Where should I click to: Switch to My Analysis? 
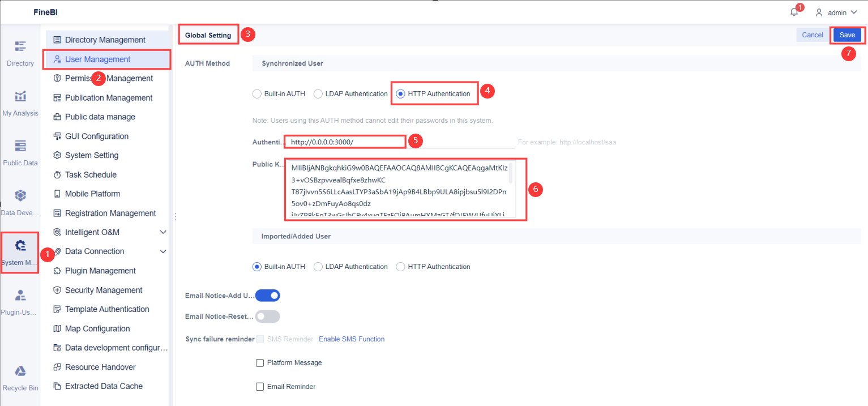(x=20, y=104)
